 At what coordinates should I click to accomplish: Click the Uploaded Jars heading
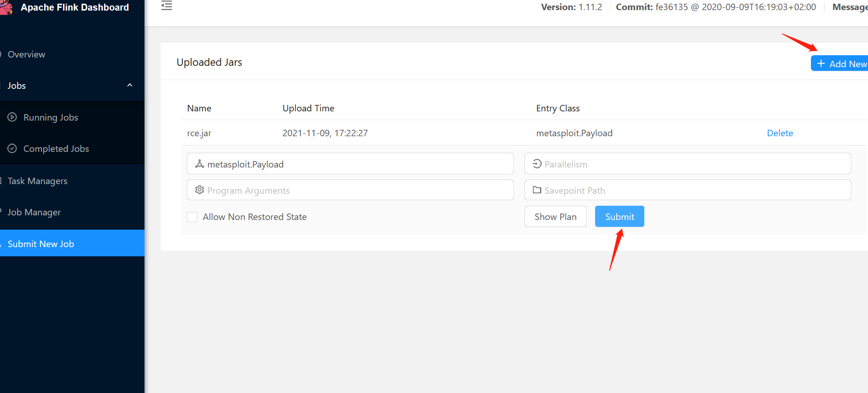click(209, 62)
